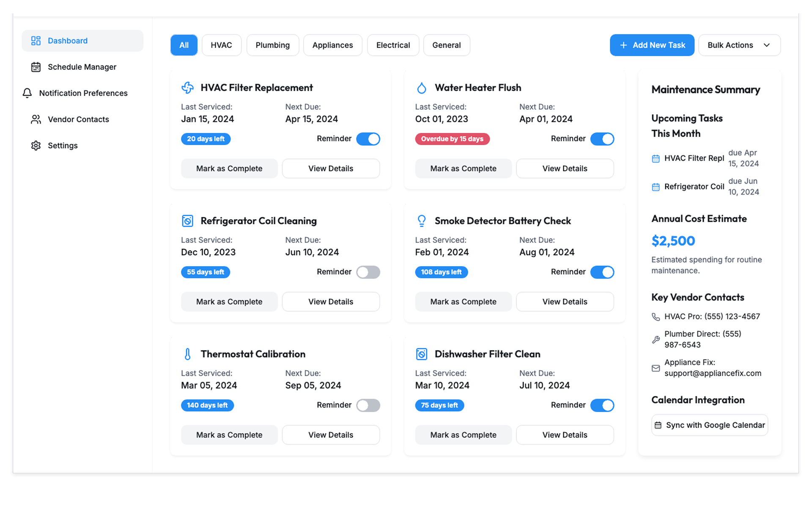Open Schedule Manager from sidebar
Image resolution: width=812 pixels, height=528 pixels.
[82, 67]
